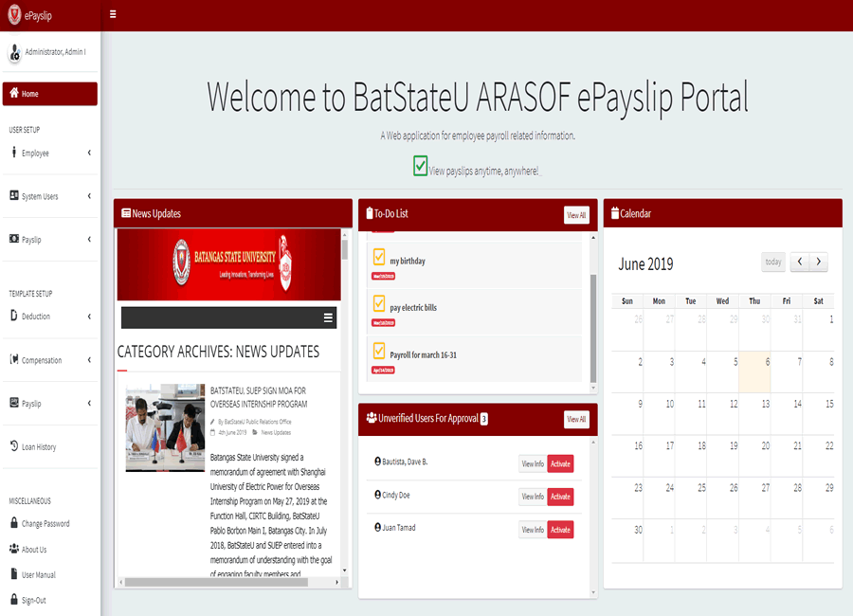The height and width of the screenshot is (616, 853).
Task: Select the About Us users icon
Action: pos(15,549)
